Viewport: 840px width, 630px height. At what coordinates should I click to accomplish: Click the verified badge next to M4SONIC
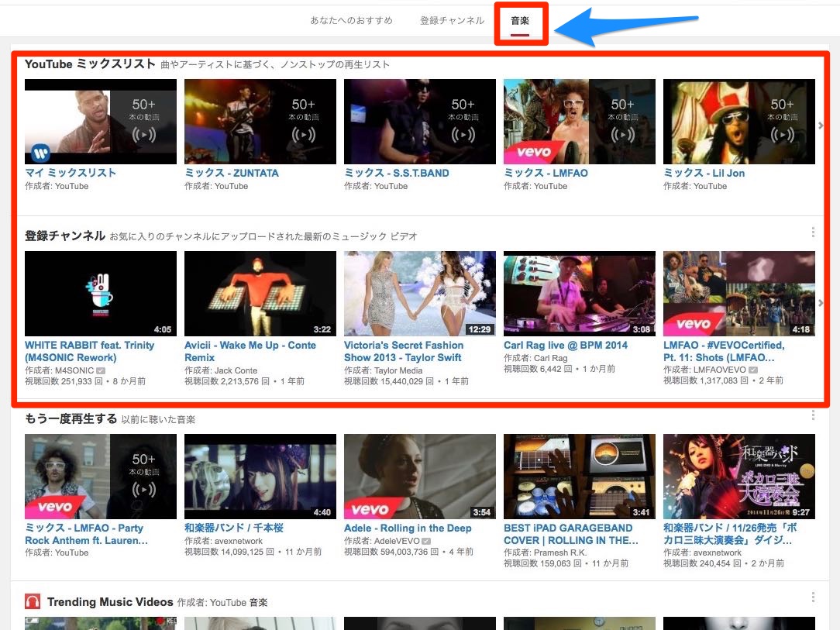(101, 370)
